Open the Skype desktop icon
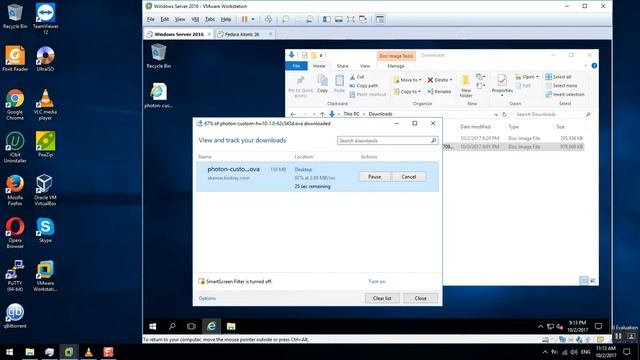Image resolution: width=640 pixels, height=360 pixels. [x=45, y=230]
